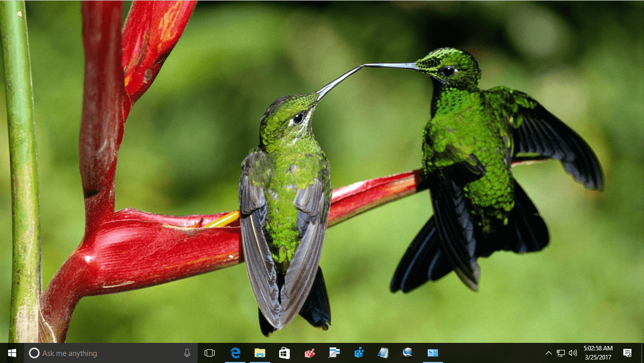The width and height of the screenshot is (644, 363).
Task: Activate Cortana voice search with the microphone
Action: click(186, 353)
